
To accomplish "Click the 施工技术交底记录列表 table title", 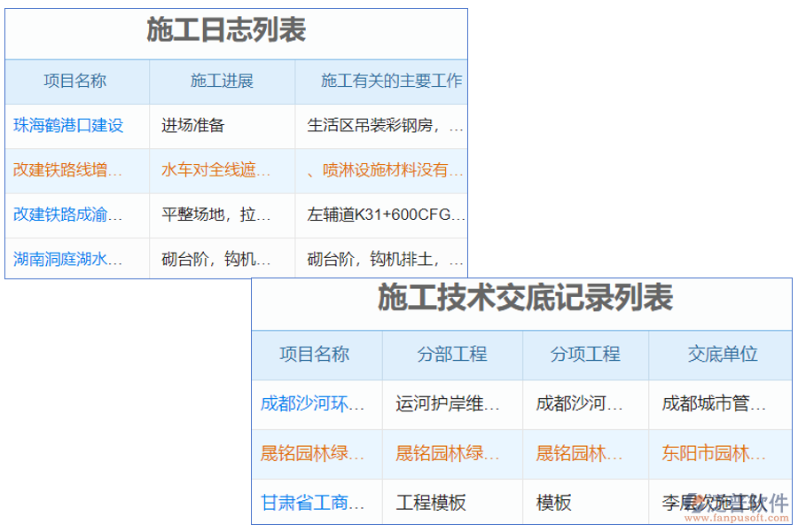I will tap(525, 301).
